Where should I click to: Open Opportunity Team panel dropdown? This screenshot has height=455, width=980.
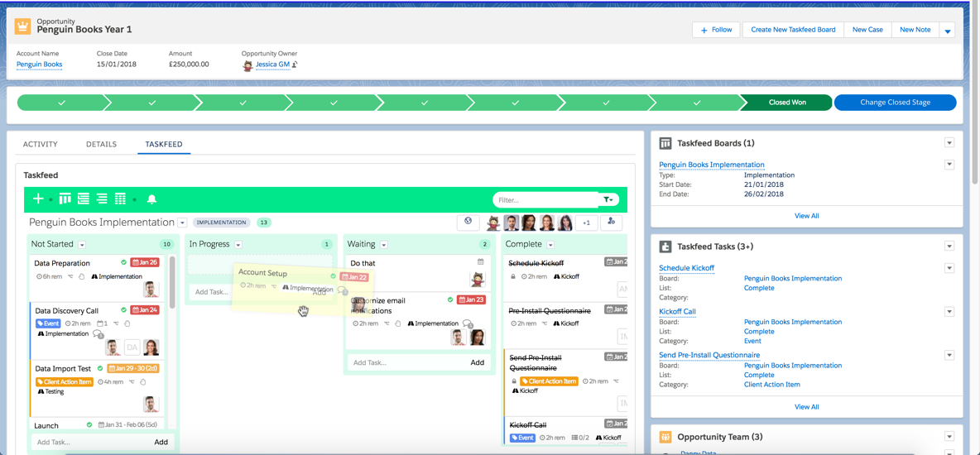[x=949, y=436]
